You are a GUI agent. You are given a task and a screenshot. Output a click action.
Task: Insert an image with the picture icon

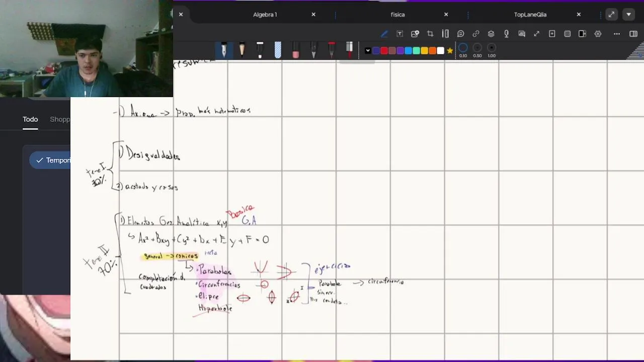(x=415, y=34)
